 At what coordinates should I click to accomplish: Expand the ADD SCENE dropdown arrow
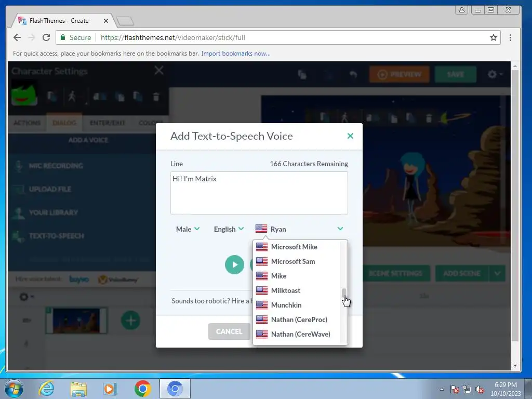tap(497, 273)
